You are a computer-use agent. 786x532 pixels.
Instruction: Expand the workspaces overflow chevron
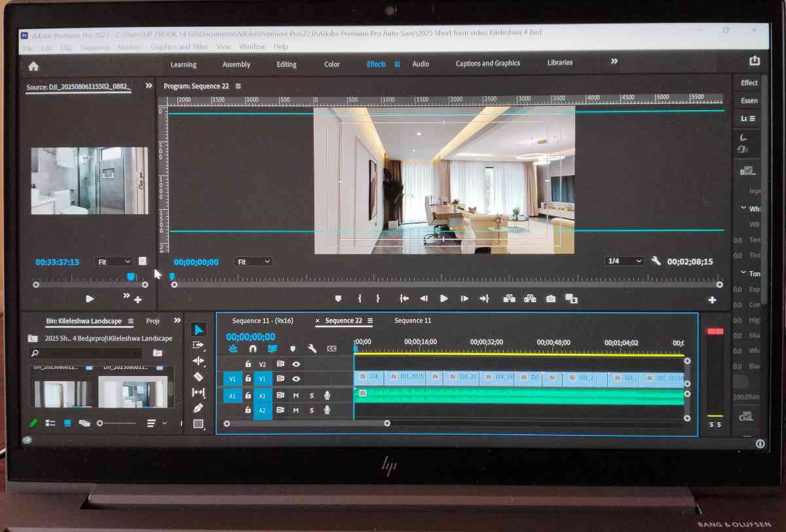(614, 62)
